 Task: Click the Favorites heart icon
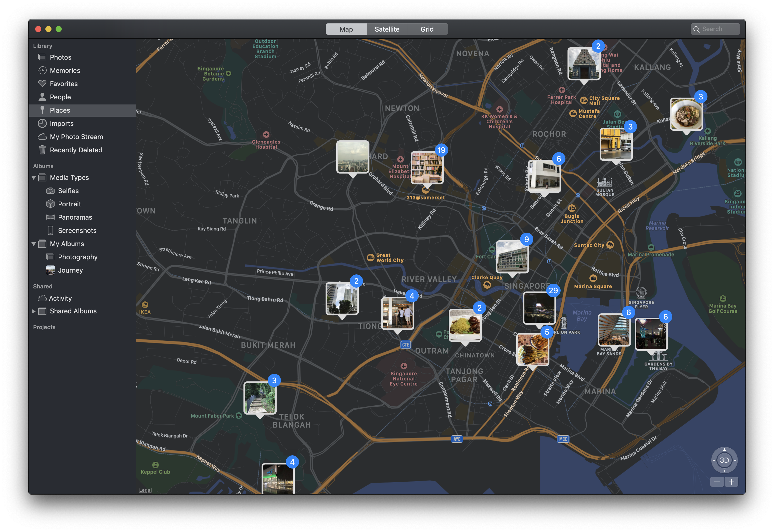tap(42, 83)
